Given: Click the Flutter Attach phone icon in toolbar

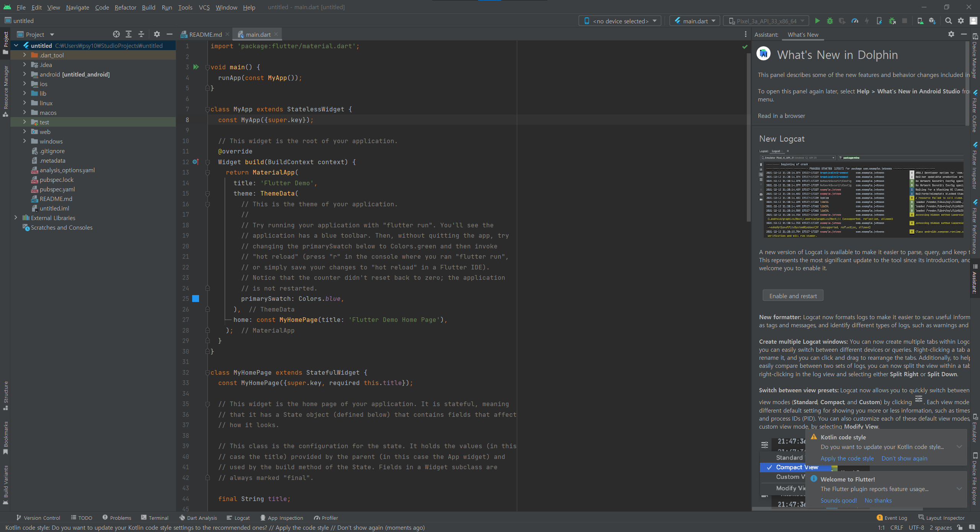Looking at the screenshot, I should pyautogui.click(x=879, y=21).
